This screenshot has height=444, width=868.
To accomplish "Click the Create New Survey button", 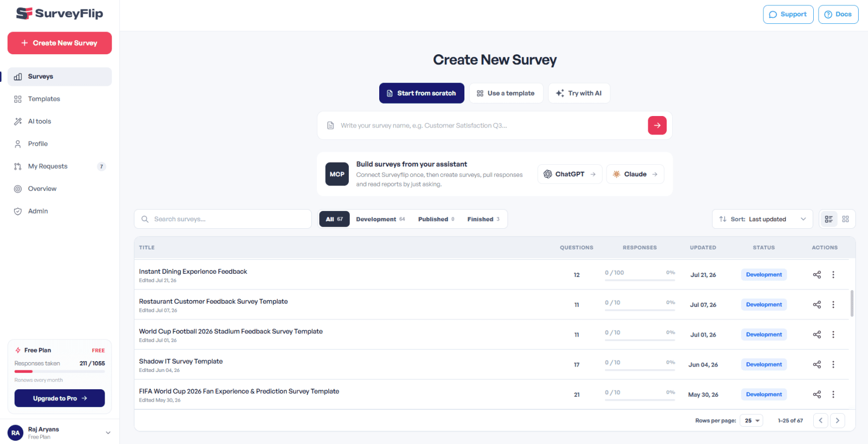I will [x=60, y=43].
